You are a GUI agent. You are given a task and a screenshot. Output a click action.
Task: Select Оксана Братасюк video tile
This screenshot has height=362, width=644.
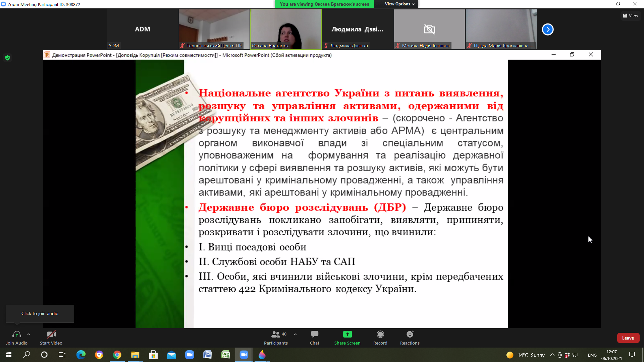click(286, 29)
